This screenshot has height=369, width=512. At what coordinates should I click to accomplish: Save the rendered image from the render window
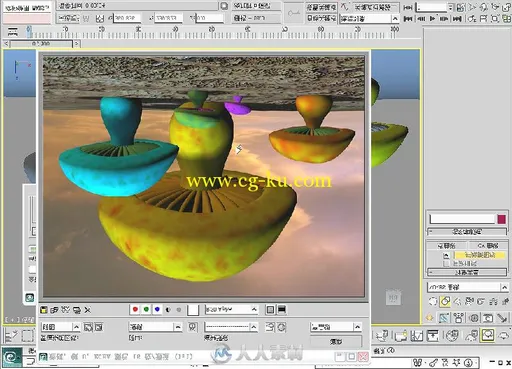(x=44, y=310)
